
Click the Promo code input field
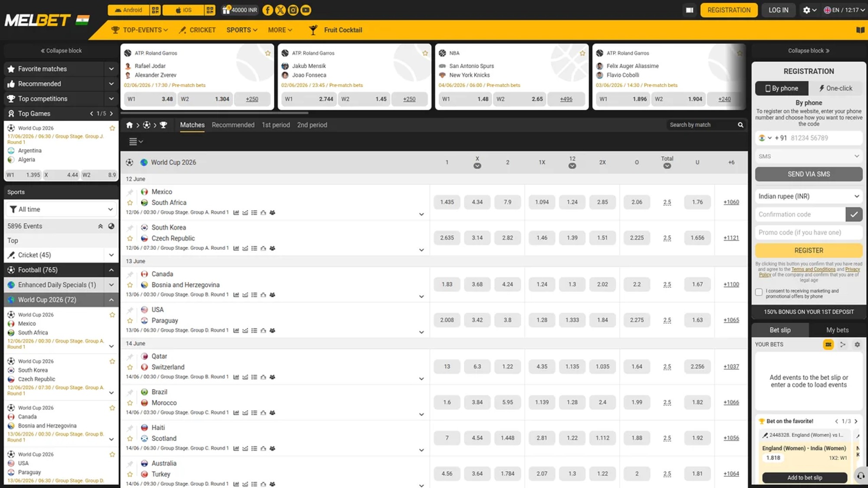(809, 233)
